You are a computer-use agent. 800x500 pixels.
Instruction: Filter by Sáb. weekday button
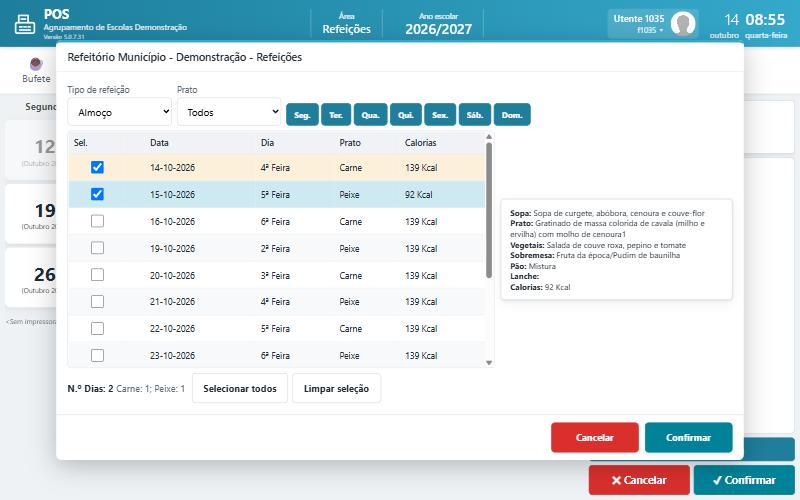click(x=474, y=114)
